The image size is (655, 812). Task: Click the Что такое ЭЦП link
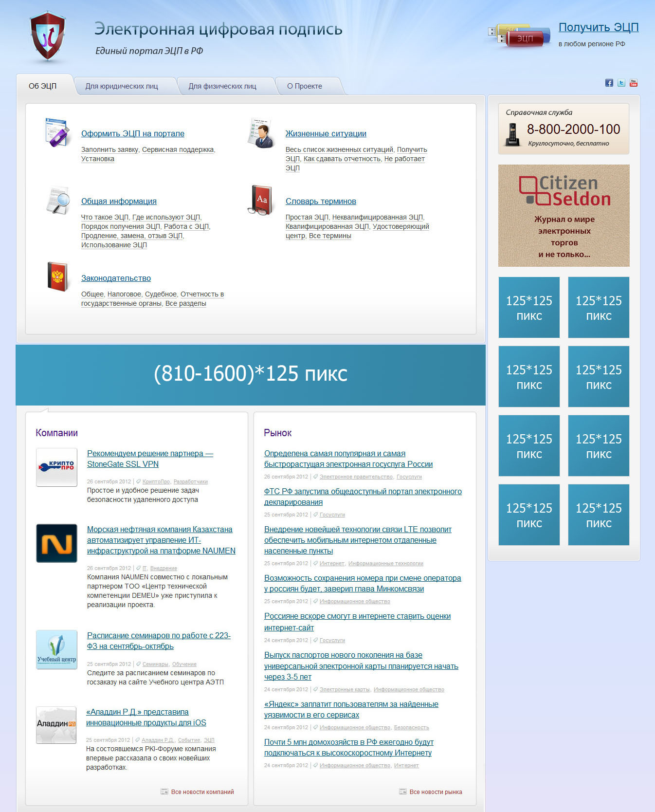(x=105, y=217)
